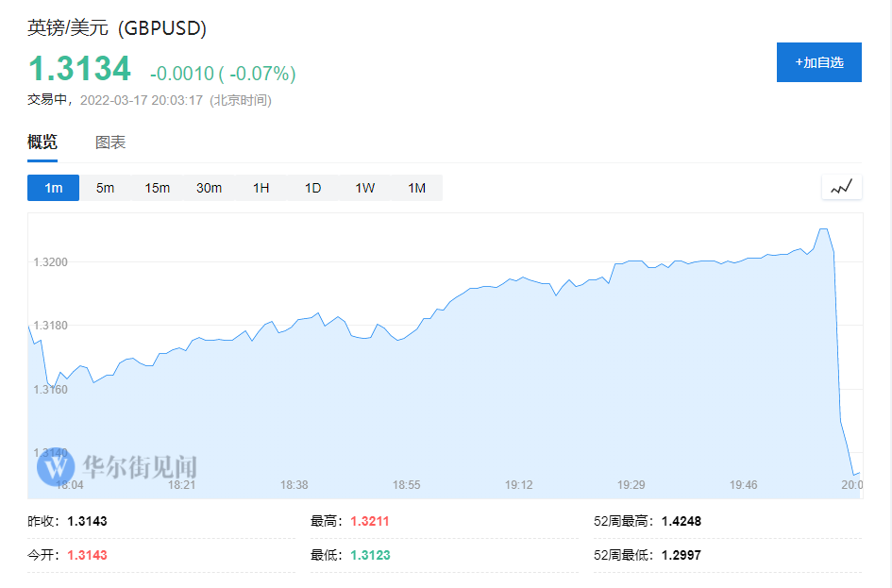The height and width of the screenshot is (588, 892).
Task: Click the 52周最低 value 1.2997
Action: tap(682, 555)
